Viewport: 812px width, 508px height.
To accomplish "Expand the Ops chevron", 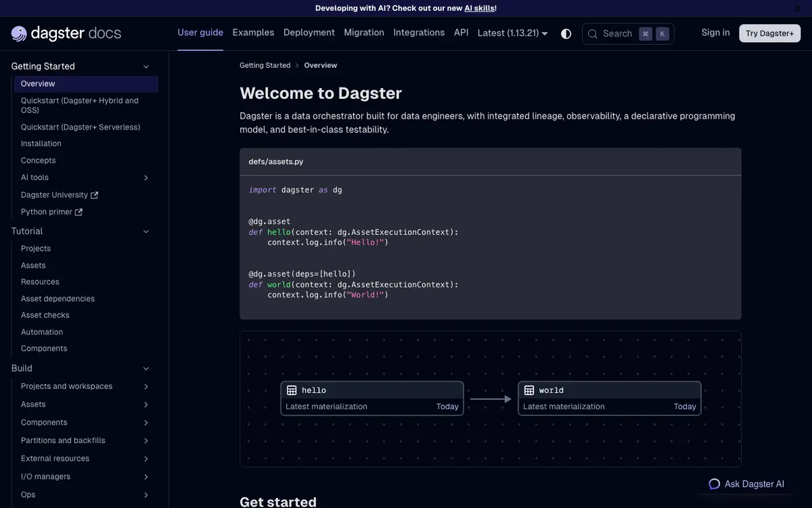I will 146,495.
